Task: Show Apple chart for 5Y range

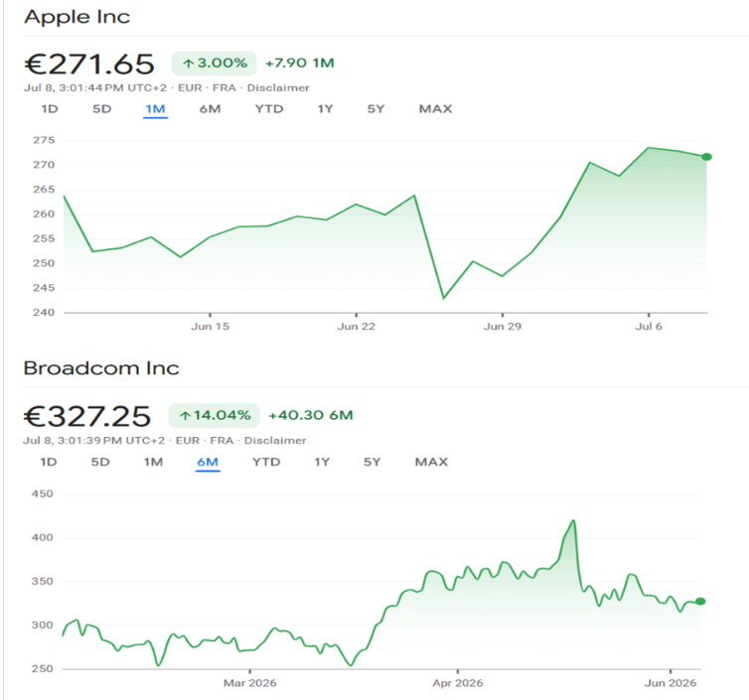Action: [375, 109]
